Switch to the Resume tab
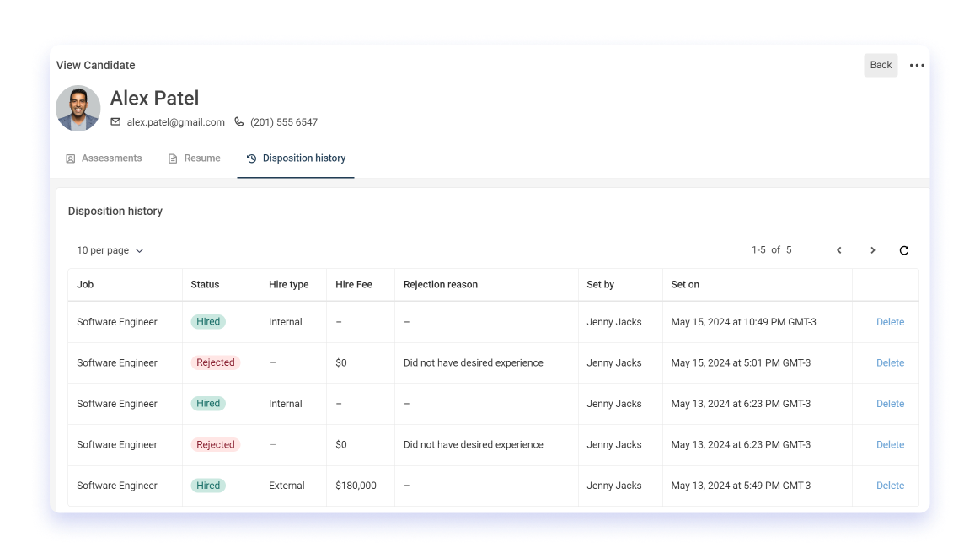980x558 pixels. [x=195, y=158]
